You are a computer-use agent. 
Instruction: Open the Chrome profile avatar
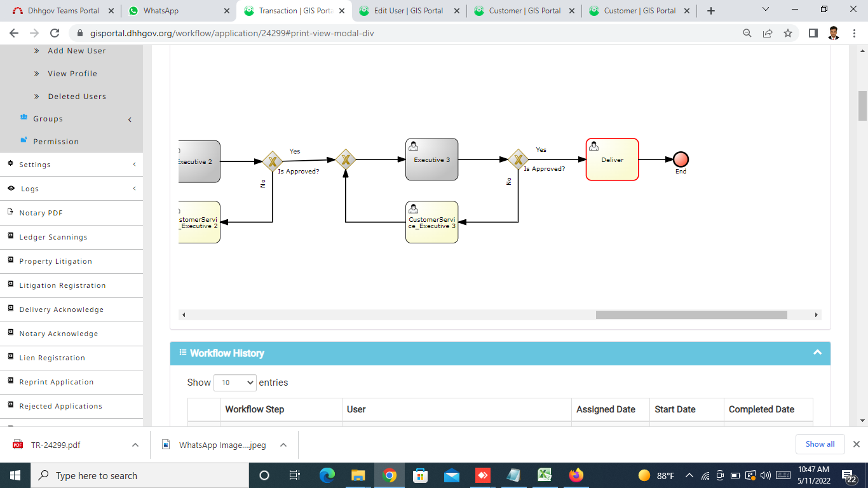click(x=834, y=33)
